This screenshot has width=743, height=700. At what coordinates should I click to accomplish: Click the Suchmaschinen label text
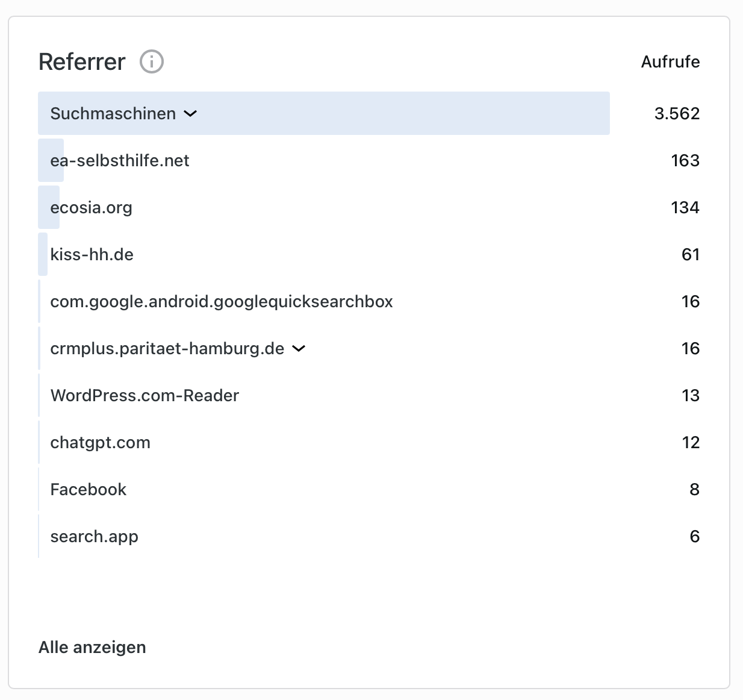[x=113, y=114]
